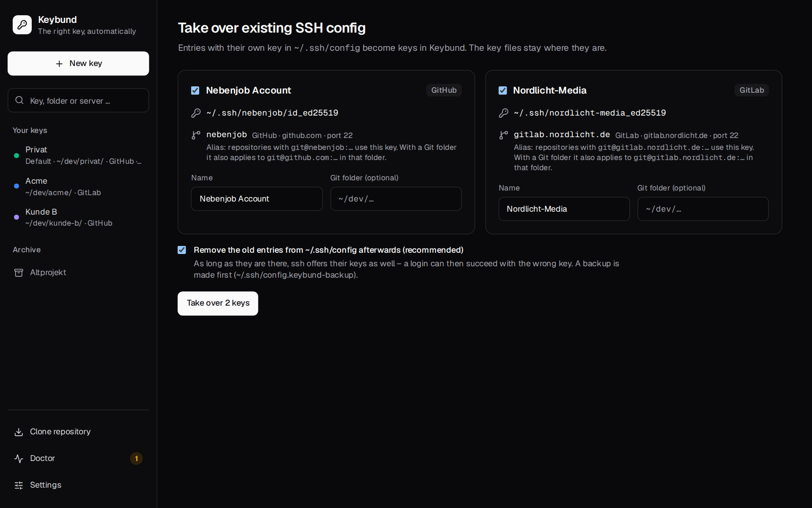Click the Git folder field in Nebenjob card
Screen dimensions: 812x508
396,199
